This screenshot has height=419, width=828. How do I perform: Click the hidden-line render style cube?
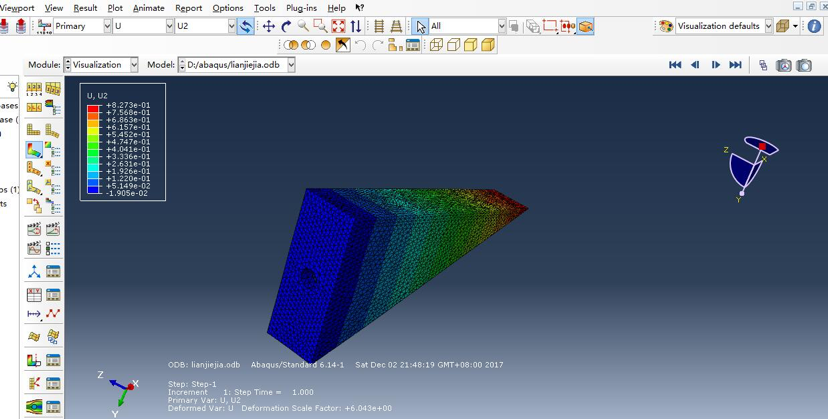click(x=453, y=45)
